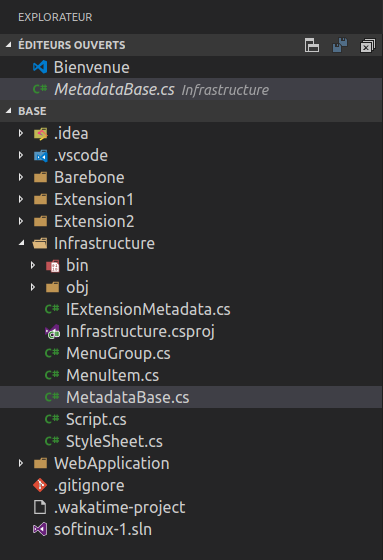Click the C# icon of open editor MetadataBase.cs
The width and height of the screenshot is (383, 560).
(x=40, y=89)
